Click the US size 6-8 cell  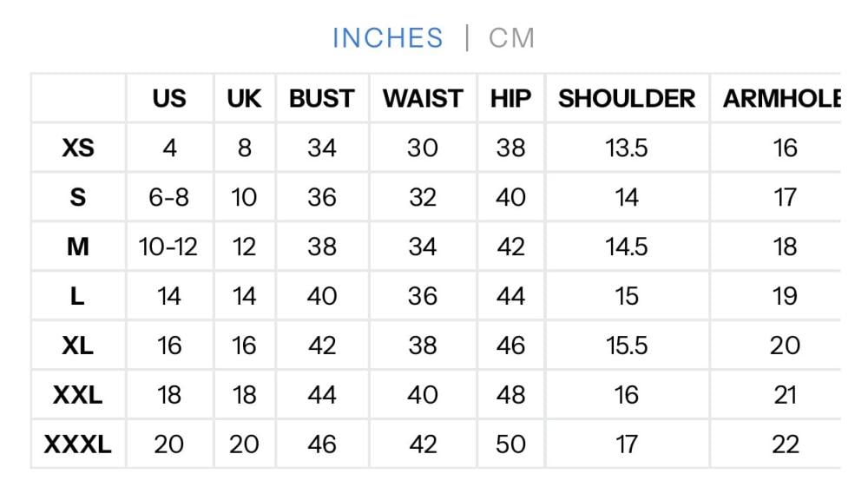tap(169, 198)
